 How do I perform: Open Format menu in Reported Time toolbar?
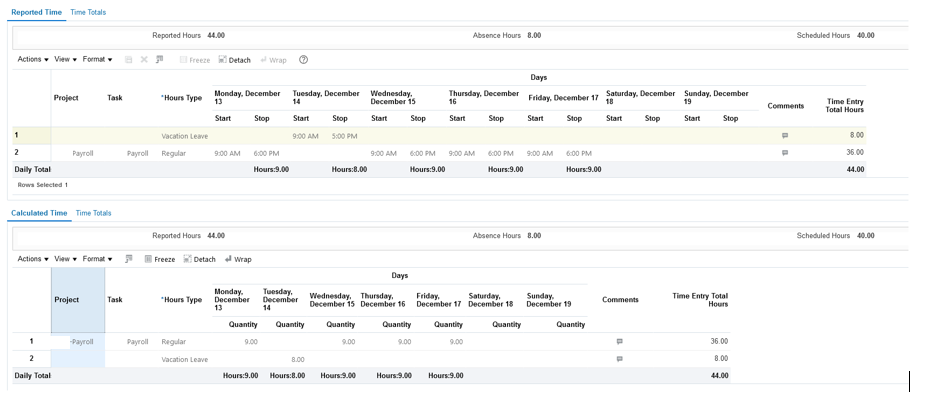pos(97,59)
